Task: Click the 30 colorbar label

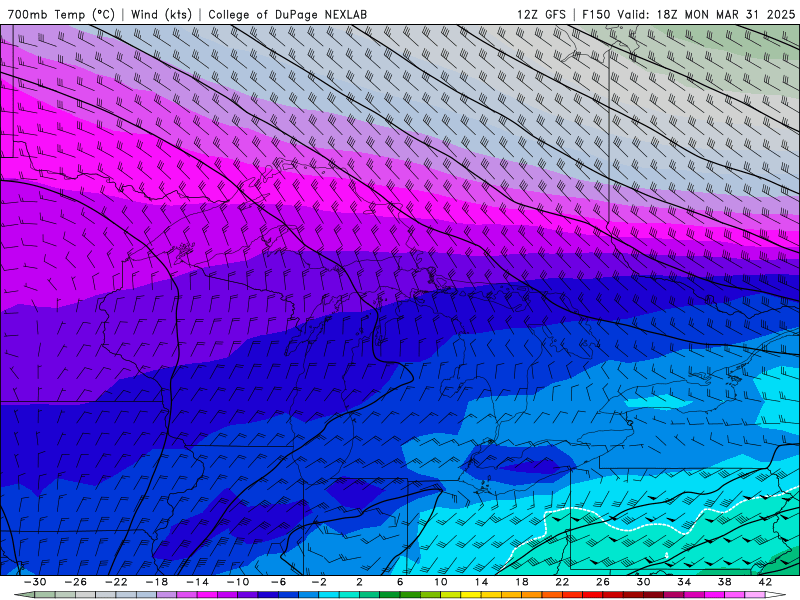Action: click(x=643, y=582)
